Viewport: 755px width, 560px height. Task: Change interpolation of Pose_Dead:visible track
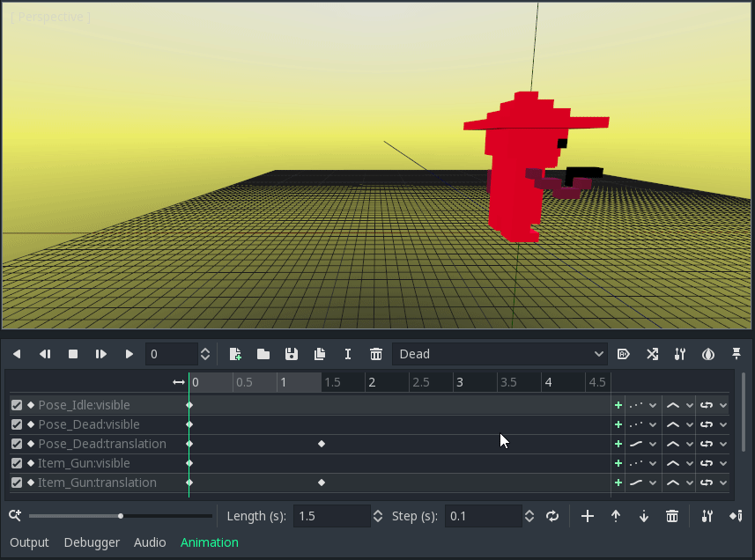pyautogui.click(x=679, y=424)
